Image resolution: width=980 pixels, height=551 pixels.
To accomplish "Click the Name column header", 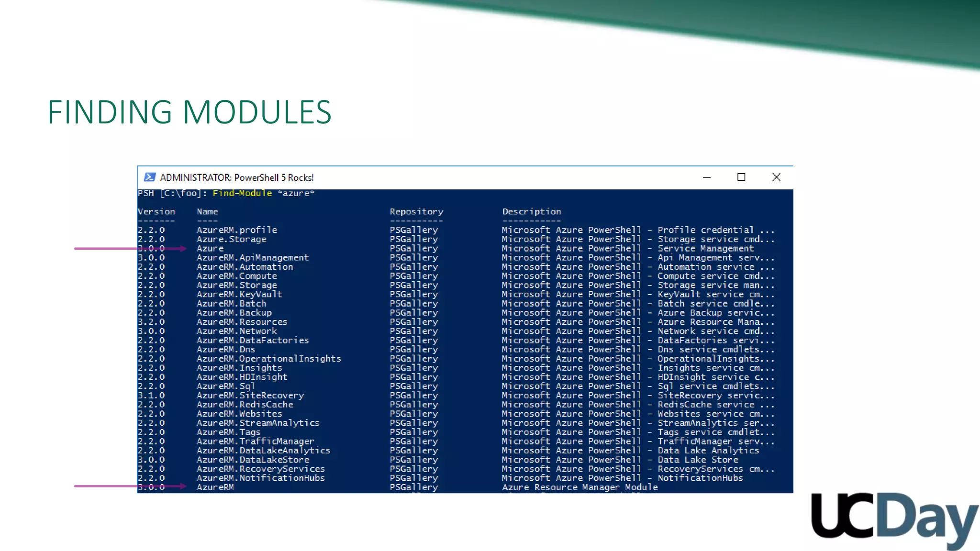I will tap(207, 211).
